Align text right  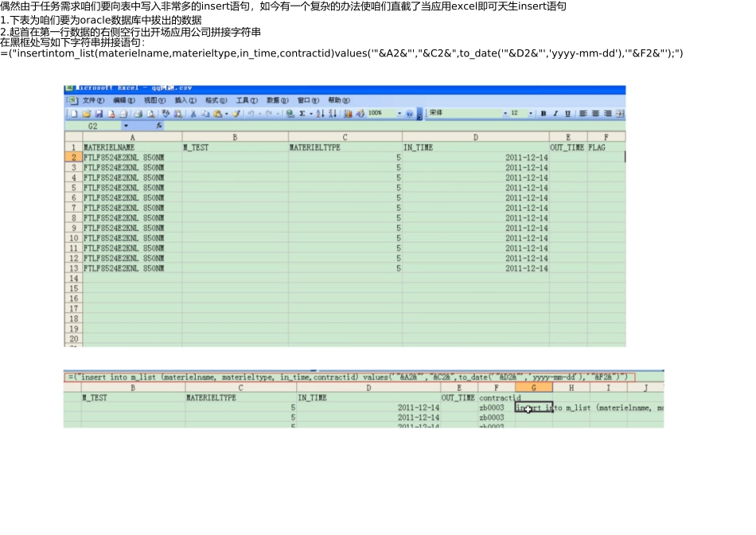pyautogui.click(x=608, y=113)
